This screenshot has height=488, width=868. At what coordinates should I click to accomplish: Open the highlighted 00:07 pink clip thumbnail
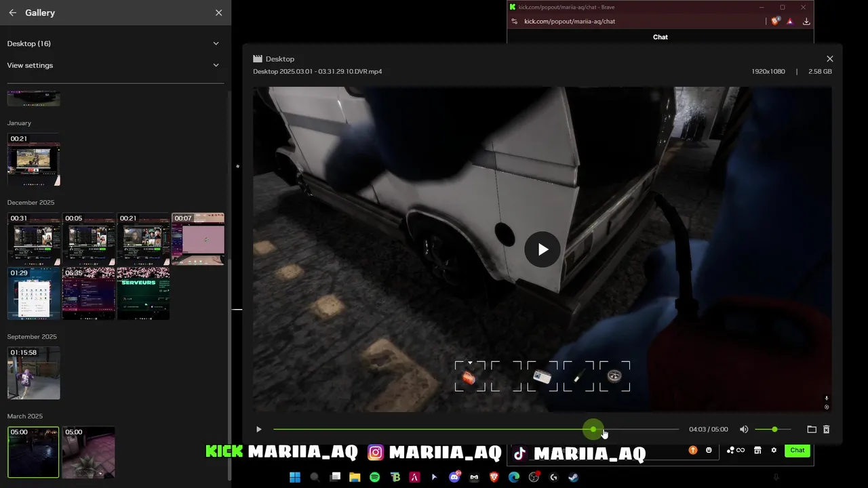[198, 239]
